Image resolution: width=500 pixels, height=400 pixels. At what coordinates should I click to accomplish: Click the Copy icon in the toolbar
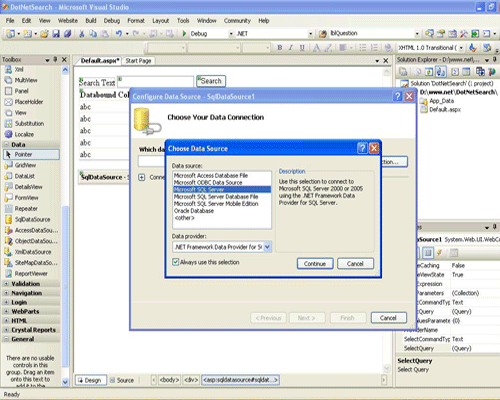[x=93, y=34]
